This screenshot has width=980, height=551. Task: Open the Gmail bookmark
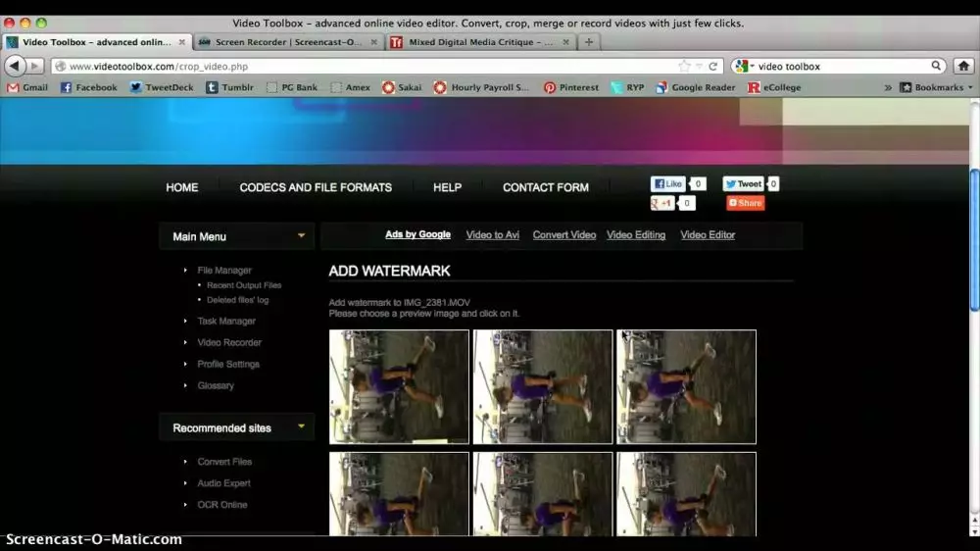click(27, 87)
